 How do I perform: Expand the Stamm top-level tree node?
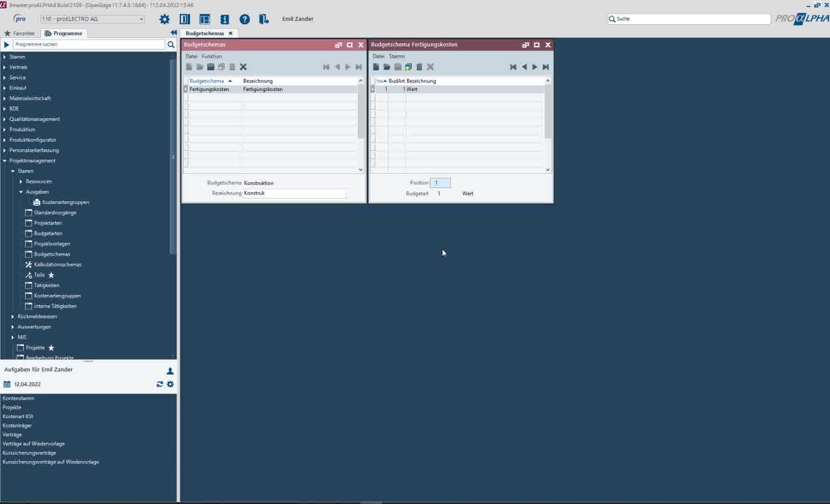[x=5, y=57]
